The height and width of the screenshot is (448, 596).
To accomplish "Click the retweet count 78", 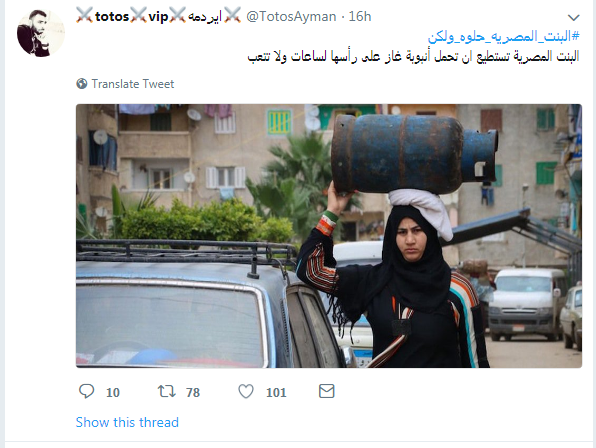I will click(193, 392).
